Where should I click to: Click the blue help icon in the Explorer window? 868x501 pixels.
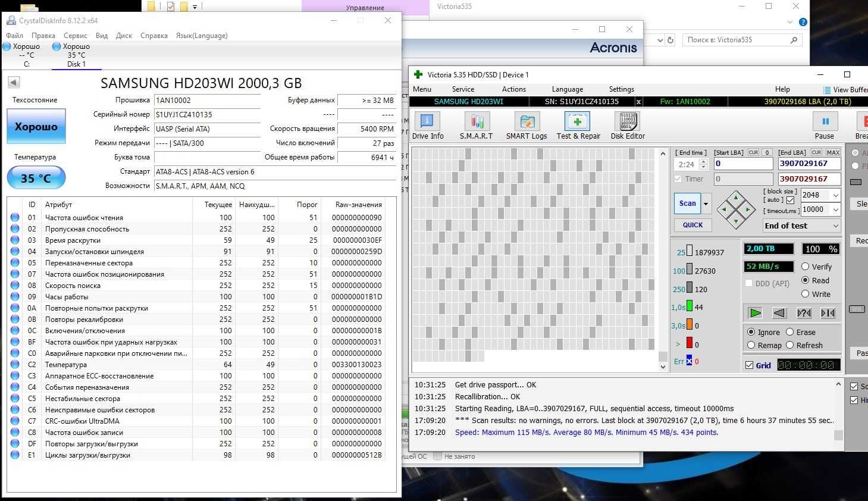[x=803, y=22]
